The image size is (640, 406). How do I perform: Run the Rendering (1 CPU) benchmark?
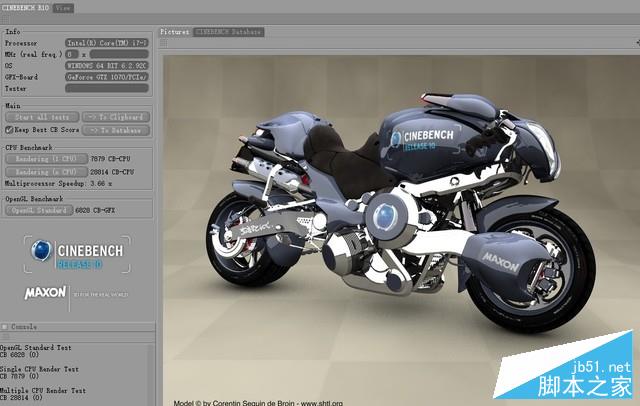pyautogui.click(x=47, y=159)
